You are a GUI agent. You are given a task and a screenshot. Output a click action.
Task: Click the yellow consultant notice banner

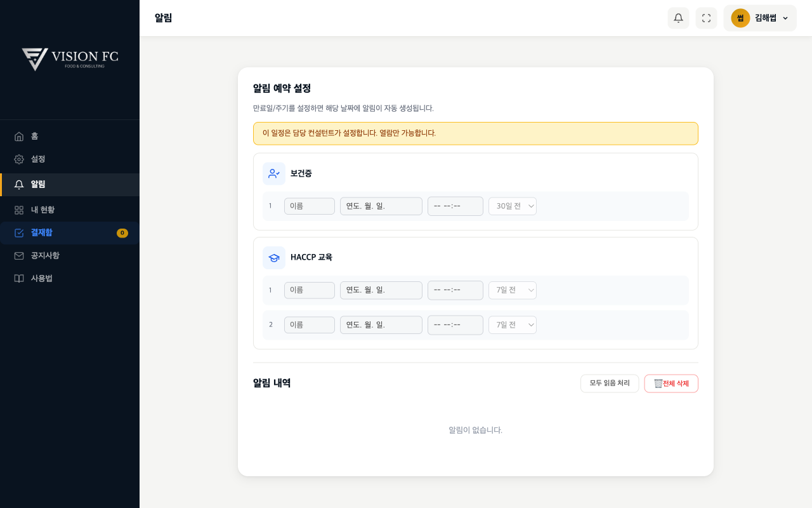pos(476,133)
